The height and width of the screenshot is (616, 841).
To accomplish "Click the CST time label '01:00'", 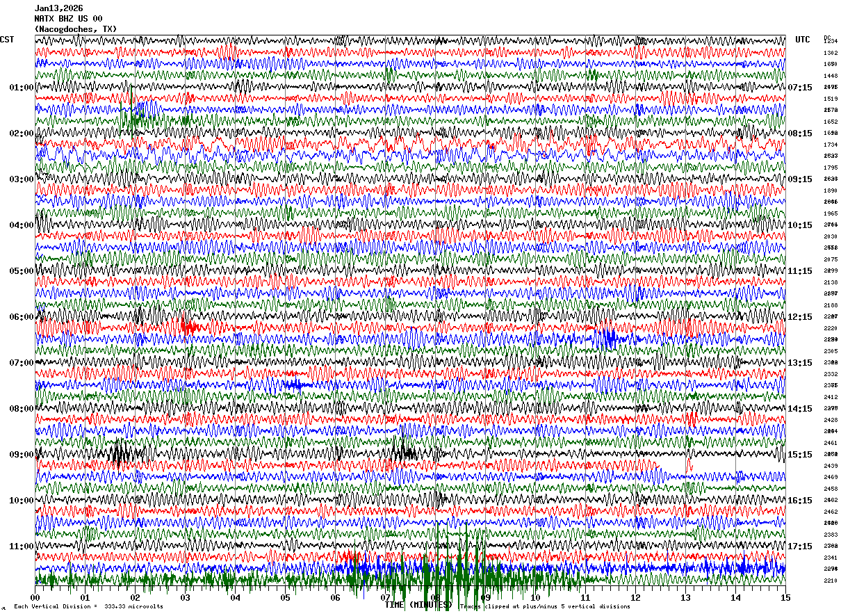I will (x=22, y=88).
